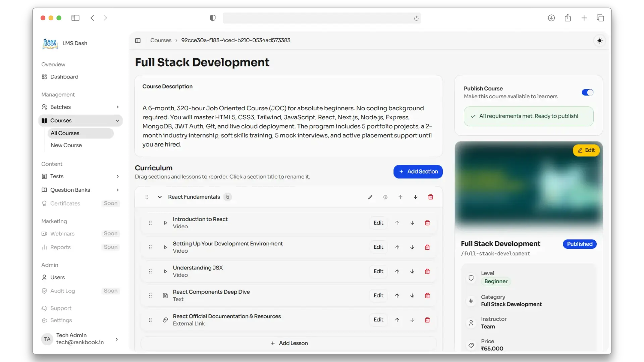Viewport: 644px width, 362px height.
Task: Switch theme using the sun icon
Action: click(x=600, y=41)
